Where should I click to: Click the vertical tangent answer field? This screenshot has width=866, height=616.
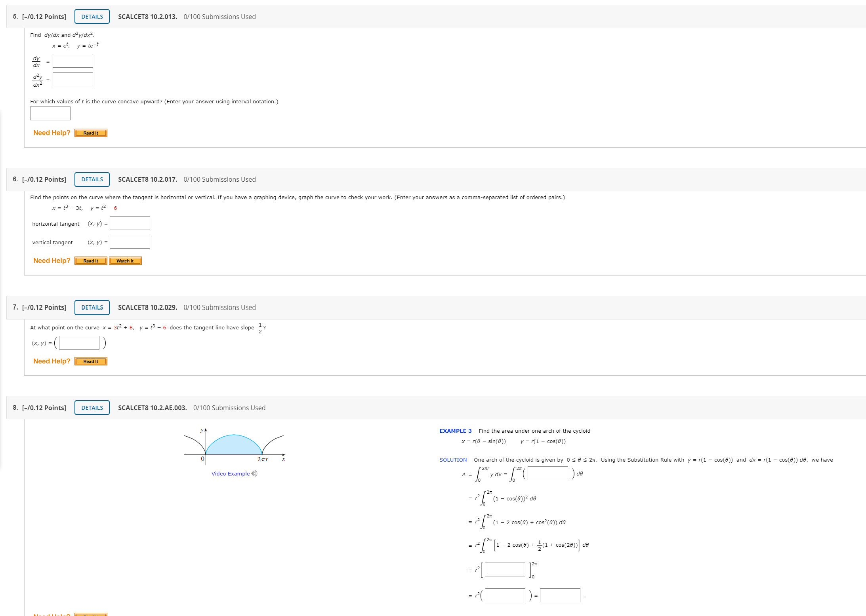(130, 242)
